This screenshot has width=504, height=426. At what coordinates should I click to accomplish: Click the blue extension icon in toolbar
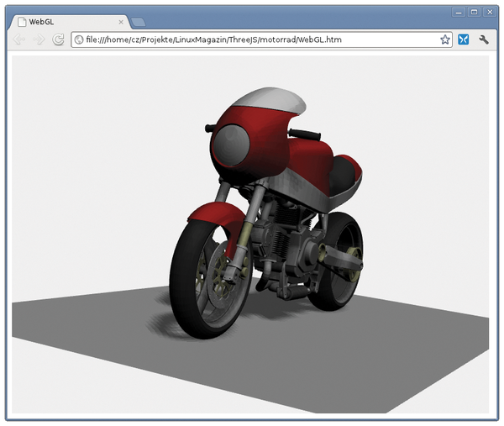pos(463,39)
